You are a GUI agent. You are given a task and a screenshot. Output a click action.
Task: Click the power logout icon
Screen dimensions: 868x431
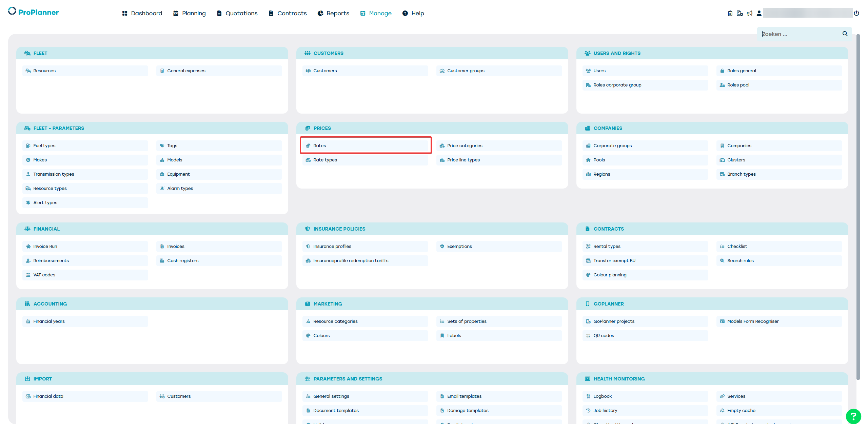tap(856, 13)
